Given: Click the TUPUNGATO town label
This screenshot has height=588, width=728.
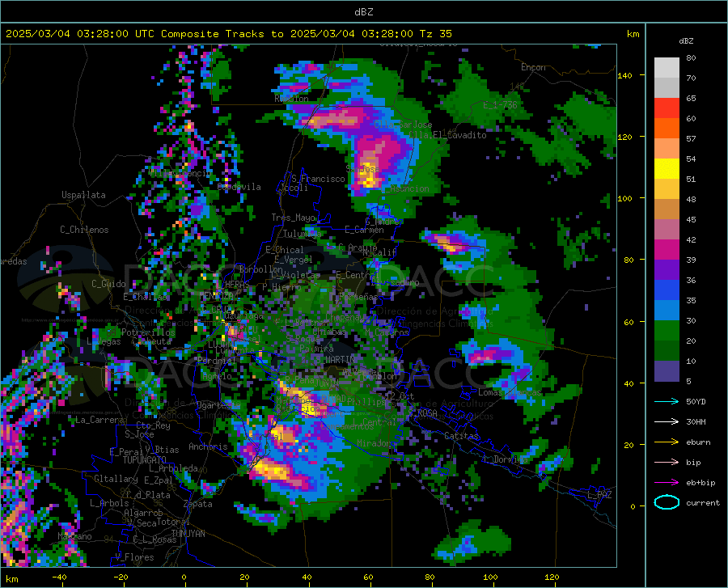Looking at the screenshot, I should click(x=145, y=460).
